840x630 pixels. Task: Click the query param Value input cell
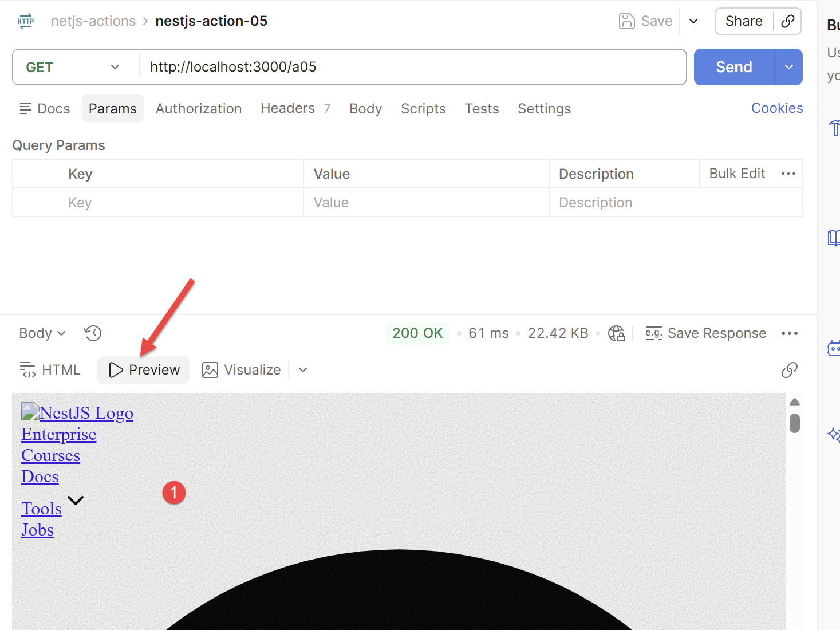pyautogui.click(x=426, y=203)
